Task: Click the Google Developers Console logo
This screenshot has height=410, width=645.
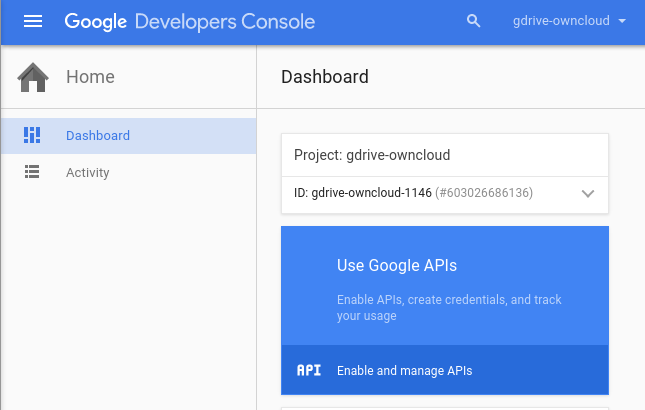Action: point(190,21)
